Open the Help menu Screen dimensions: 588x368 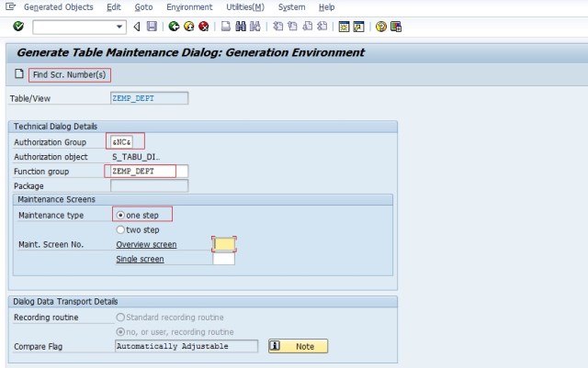[327, 7]
